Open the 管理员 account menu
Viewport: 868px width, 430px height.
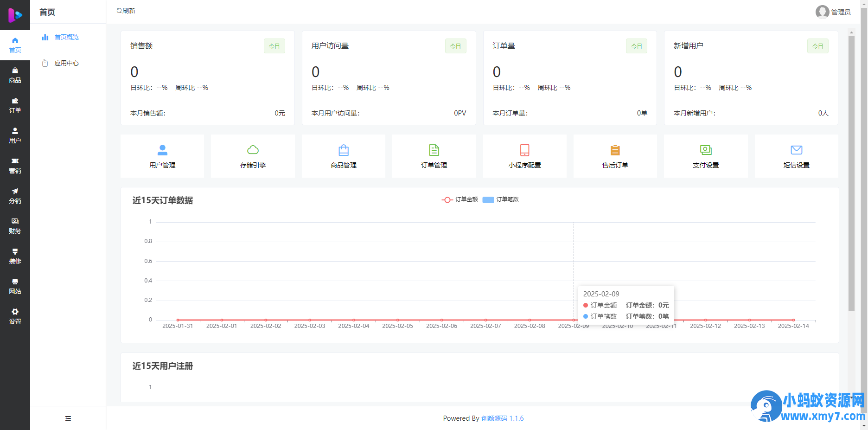[x=833, y=12]
